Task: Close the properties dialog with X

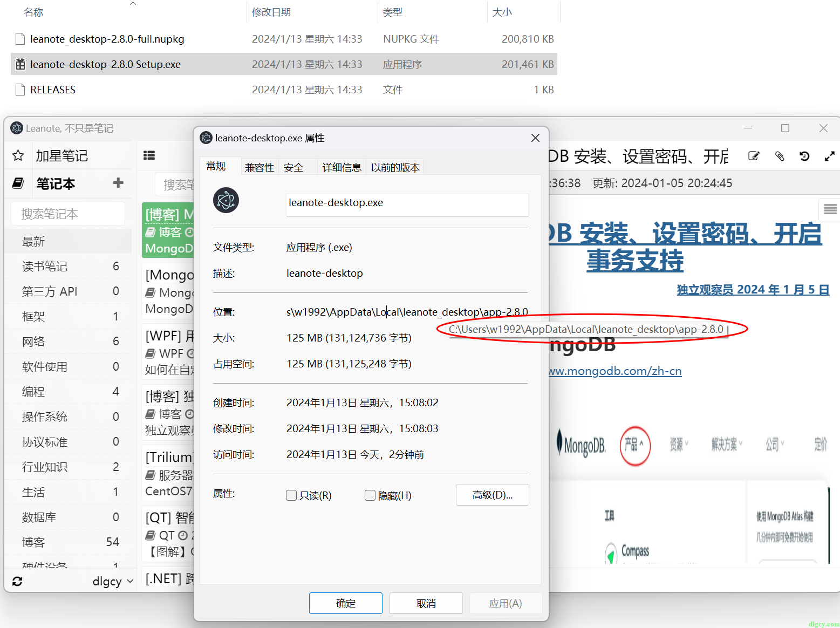Action: click(535, 138)
